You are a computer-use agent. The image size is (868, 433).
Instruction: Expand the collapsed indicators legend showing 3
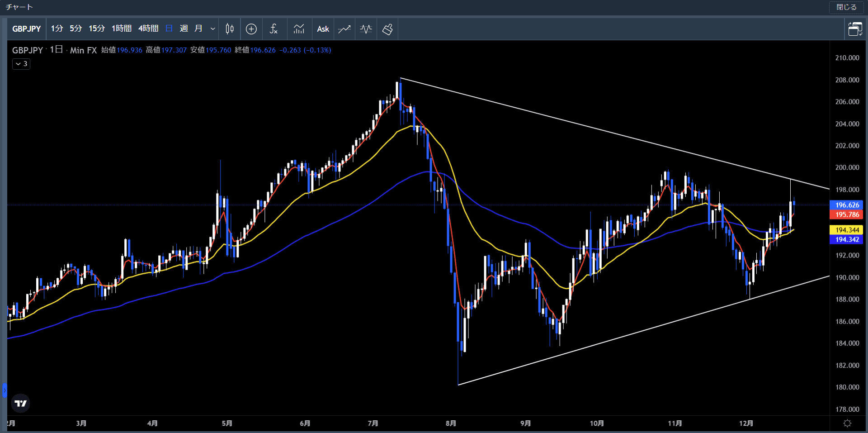tap(21, 64)
